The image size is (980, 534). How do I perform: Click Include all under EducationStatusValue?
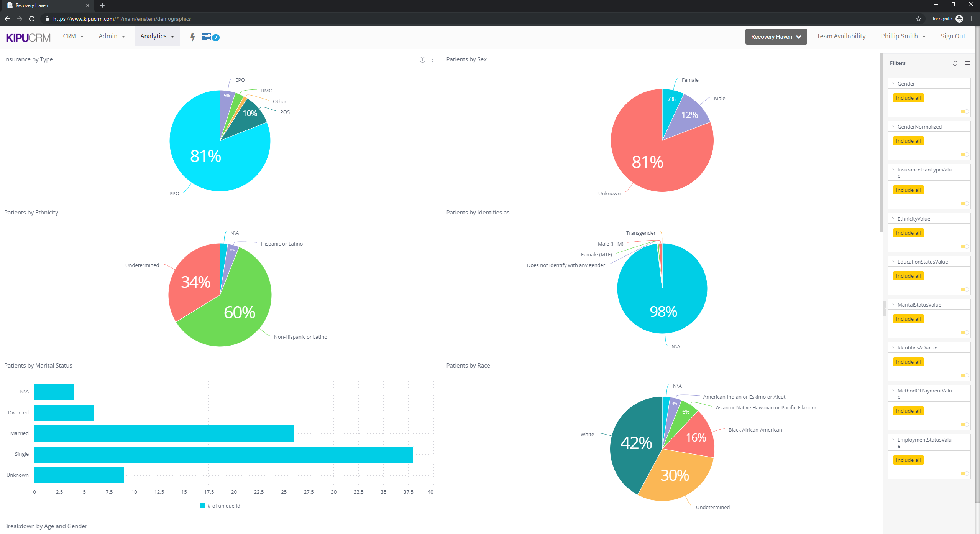coord(908,276)
